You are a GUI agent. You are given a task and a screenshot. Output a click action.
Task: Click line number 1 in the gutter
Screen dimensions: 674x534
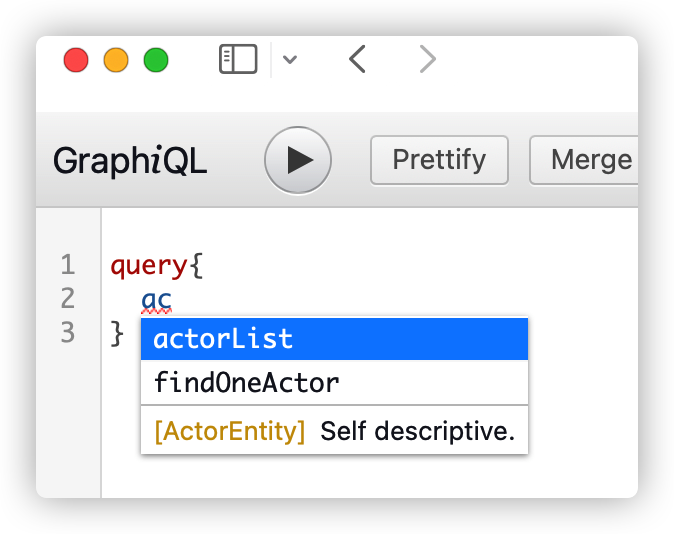point(68,266)
